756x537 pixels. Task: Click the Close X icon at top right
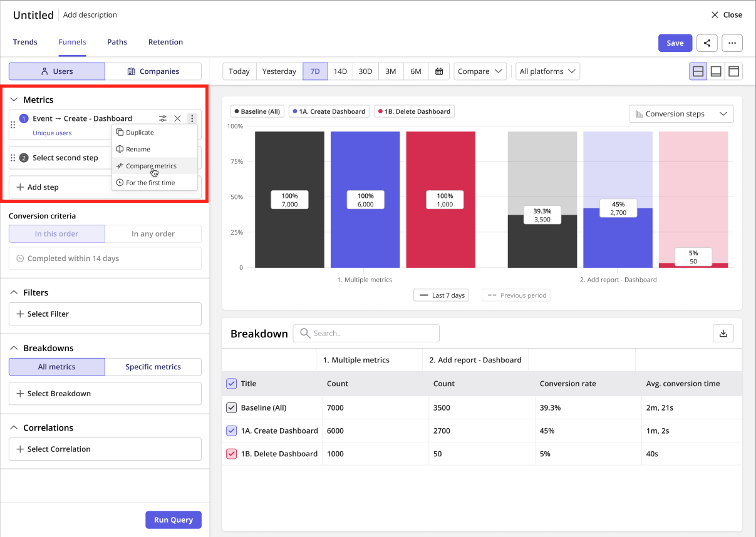click(715, 14)
